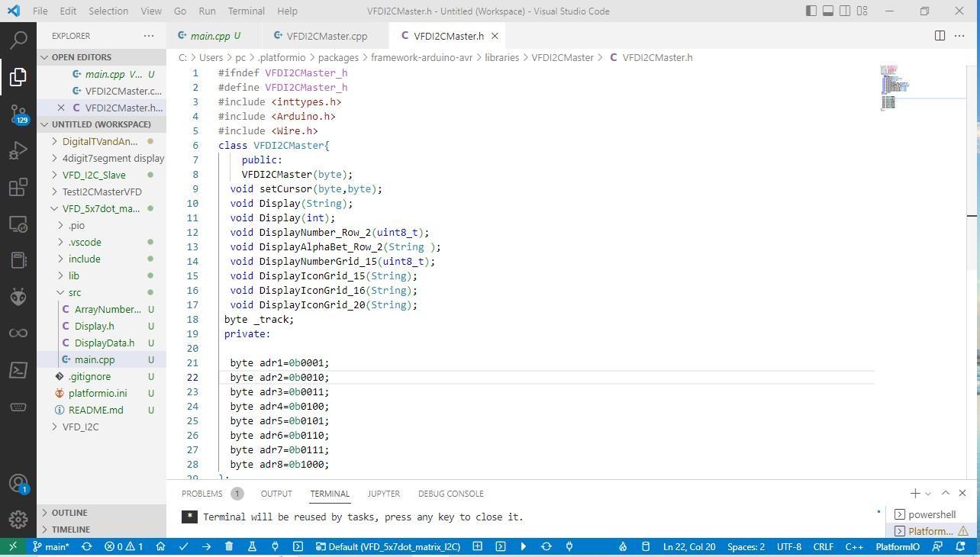The height and width of the screenshot is (557, 980).
Task: Open the Explorer view icon
Action: click(18, 76)
